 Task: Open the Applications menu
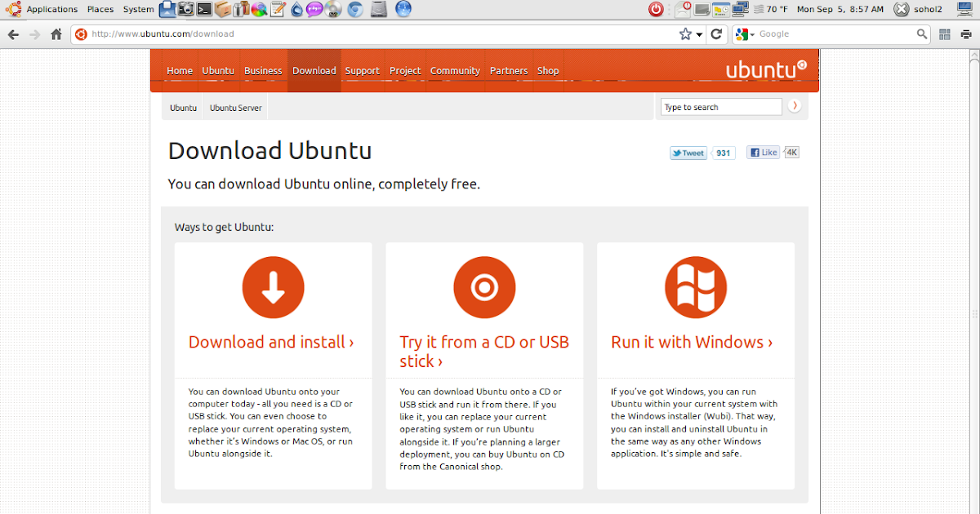[x=52, y=10]
